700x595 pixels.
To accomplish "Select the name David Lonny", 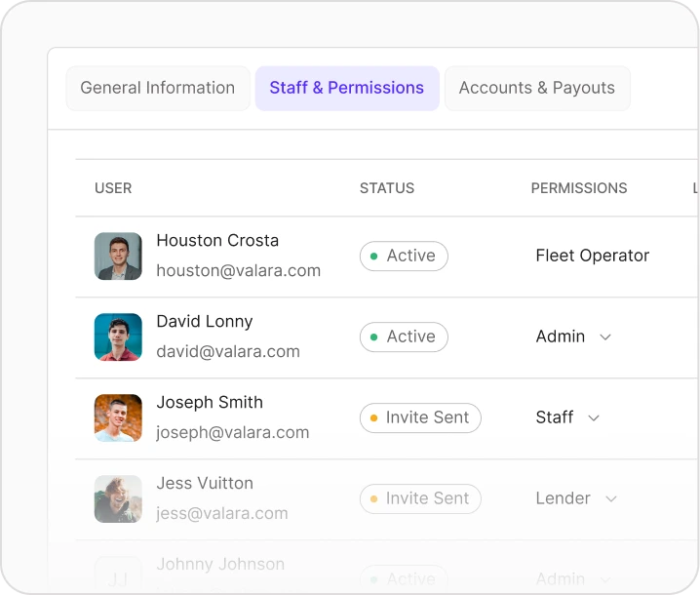I will 205,322.
